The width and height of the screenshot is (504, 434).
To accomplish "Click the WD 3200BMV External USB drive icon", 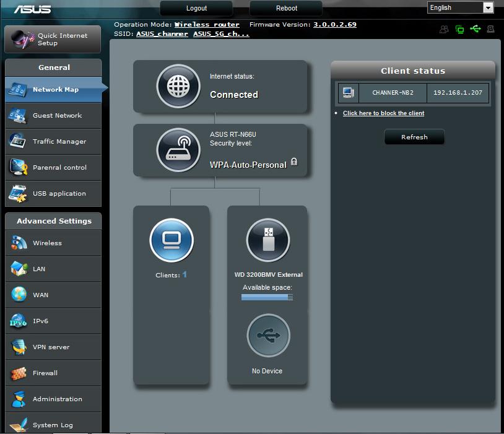I will [268, 240].
